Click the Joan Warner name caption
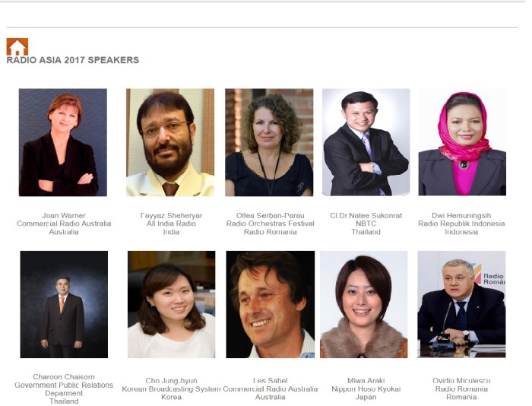532x406 pixels. 64,215
